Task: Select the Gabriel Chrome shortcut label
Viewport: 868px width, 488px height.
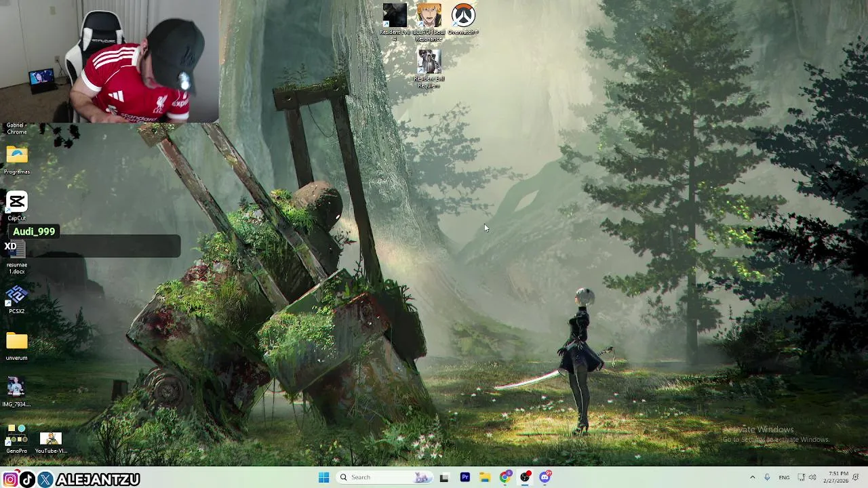Action: [17, 129]
